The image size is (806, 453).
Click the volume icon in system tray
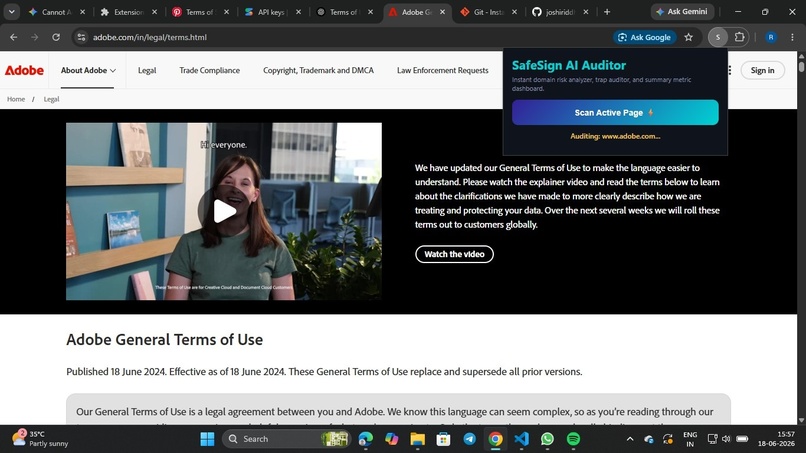point(726,439)
